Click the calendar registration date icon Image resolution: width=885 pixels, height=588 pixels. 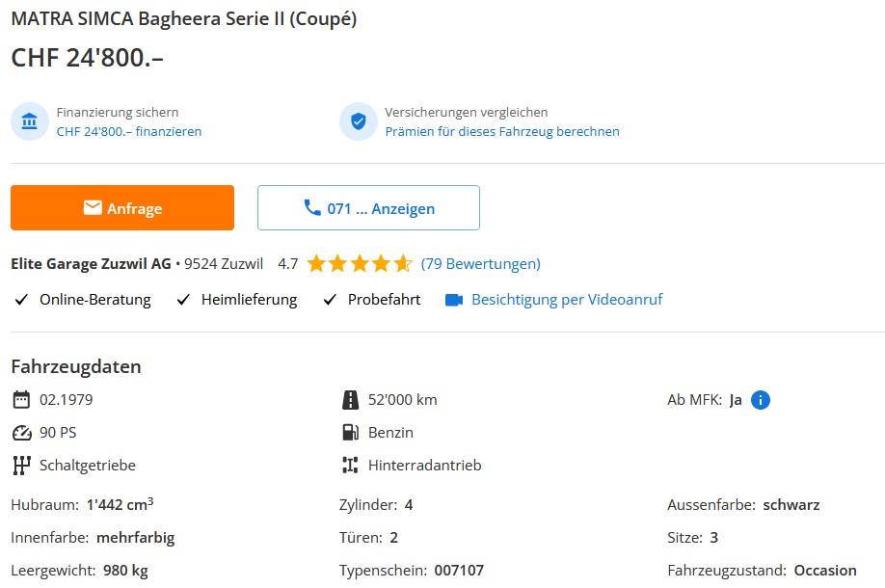click(x=21, y=399)
